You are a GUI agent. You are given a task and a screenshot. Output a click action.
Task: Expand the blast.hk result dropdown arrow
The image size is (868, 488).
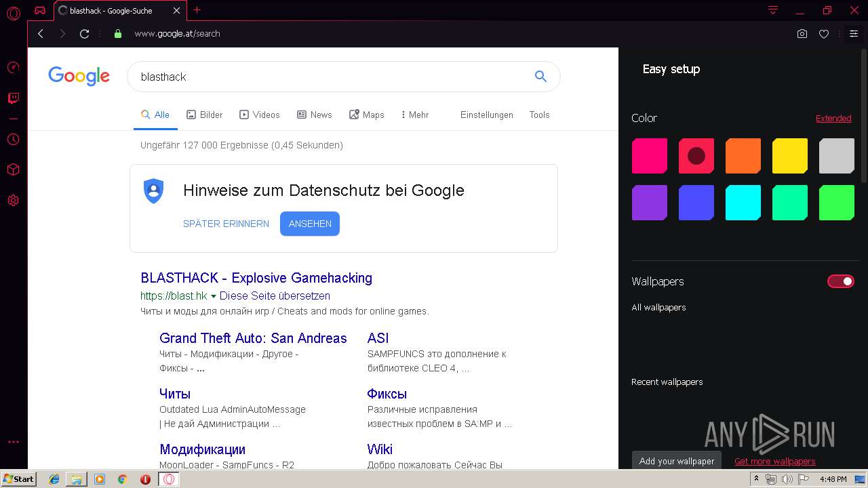[x=214, y=296]
